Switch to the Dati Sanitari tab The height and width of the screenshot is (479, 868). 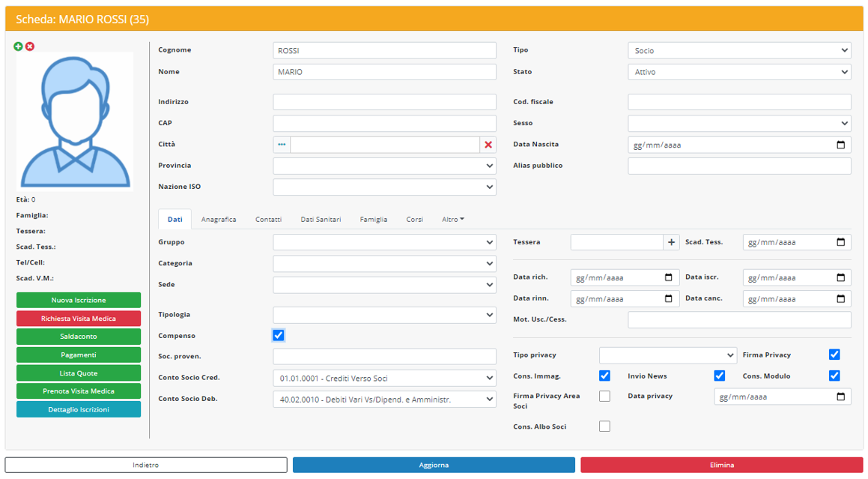321,220
